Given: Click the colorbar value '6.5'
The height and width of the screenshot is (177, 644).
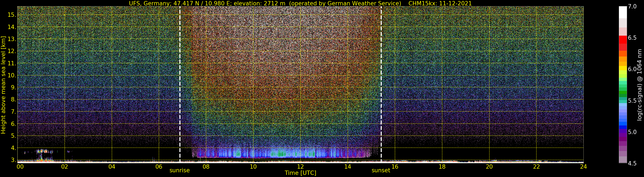Looking at the screenshot, I should pos(632,38).
